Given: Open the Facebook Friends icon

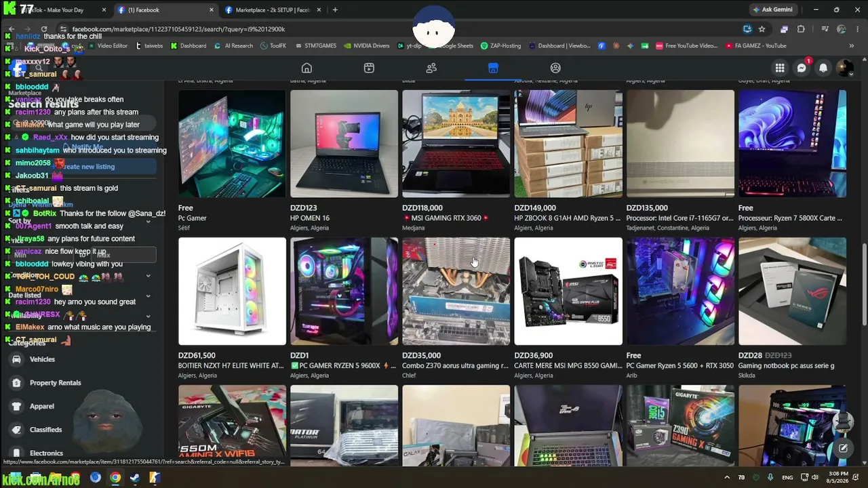Looking at the screenshot, I should (x=431, y=68).
